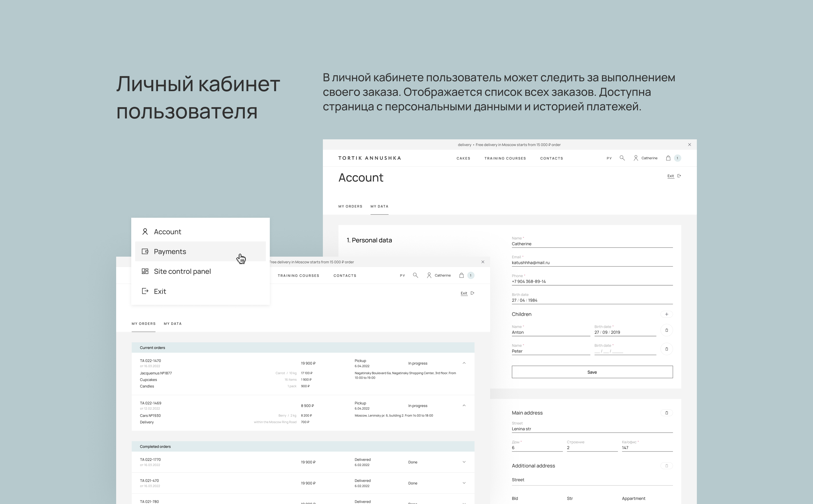813x504 pixels.
Task: Delete Peter child entry with trash icon
Action: pos(666,349)
